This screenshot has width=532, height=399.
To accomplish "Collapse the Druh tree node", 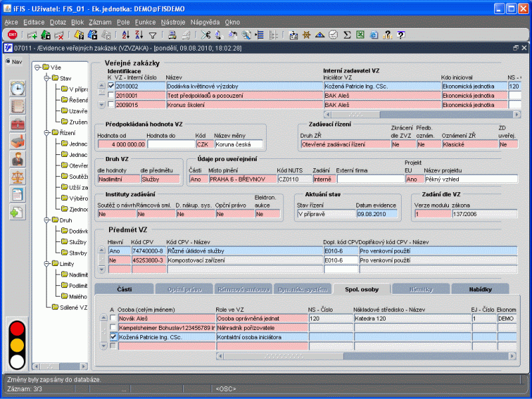I will tap(47, 220).
